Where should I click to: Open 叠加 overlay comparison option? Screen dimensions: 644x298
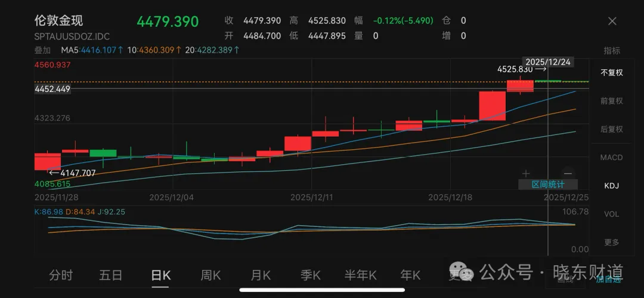click(42, 50)
